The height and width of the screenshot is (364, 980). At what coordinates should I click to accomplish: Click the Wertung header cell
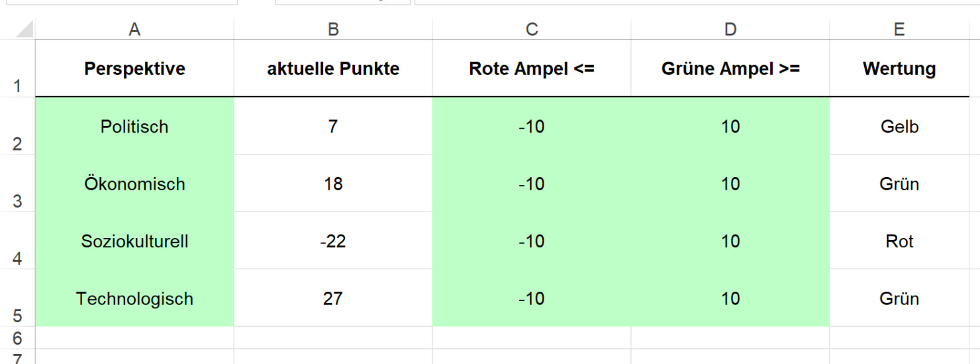pos(899,69)
